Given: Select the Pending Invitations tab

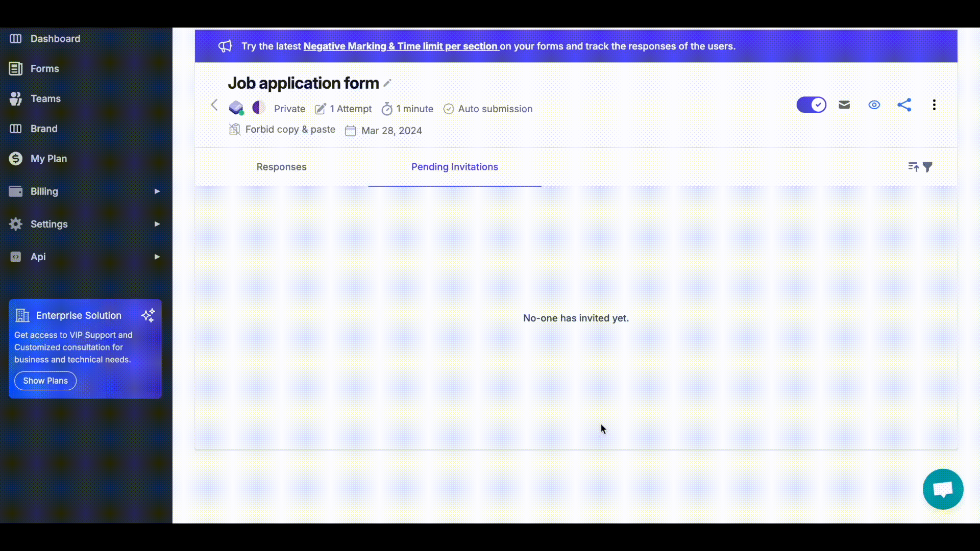Looking at the screenshot, I should (454, 167).
